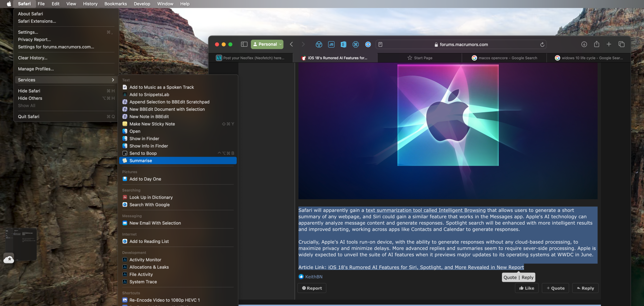Choose Send to Boop
Screen dimensions: 644x306
(x=178, y=153)
